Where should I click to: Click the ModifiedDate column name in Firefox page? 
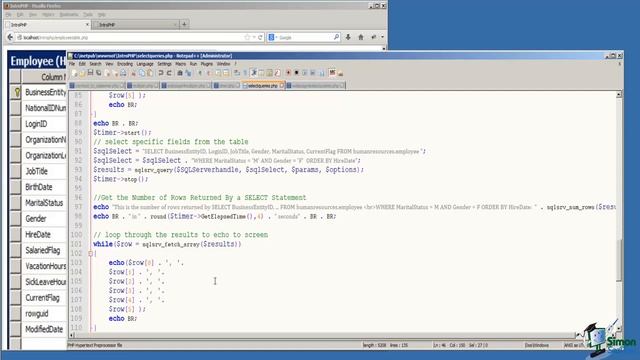(x=44, y=329)
